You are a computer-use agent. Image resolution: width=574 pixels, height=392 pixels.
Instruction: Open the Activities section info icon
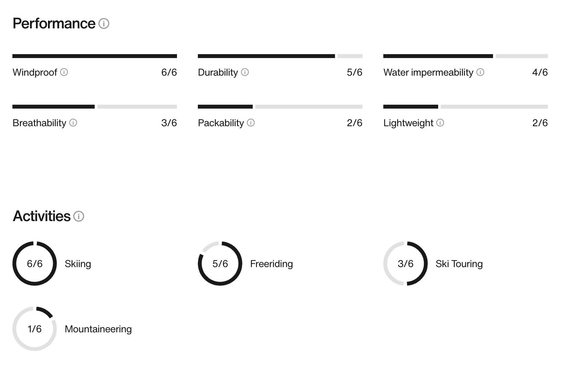pyautogui.click(x=79, y=216)
